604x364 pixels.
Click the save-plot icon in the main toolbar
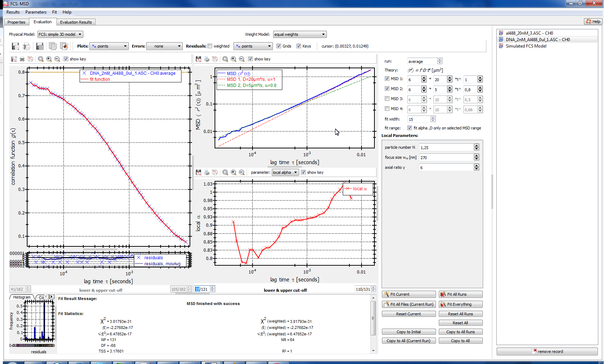(15, 46)
